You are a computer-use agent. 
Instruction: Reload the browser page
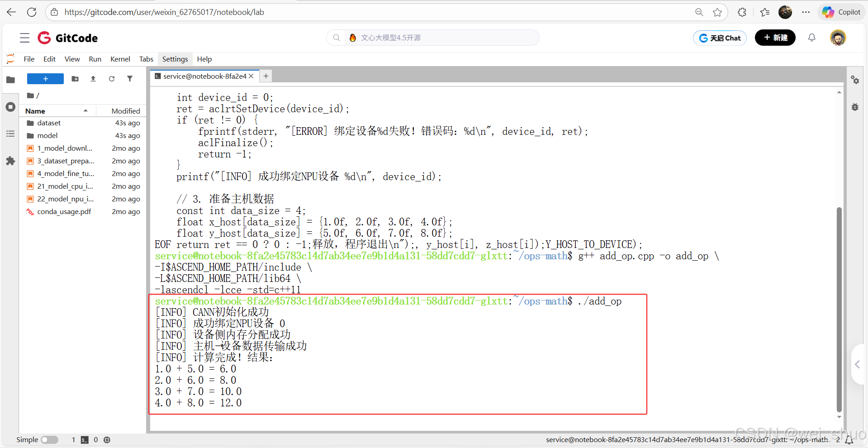[x=32, y=12]
